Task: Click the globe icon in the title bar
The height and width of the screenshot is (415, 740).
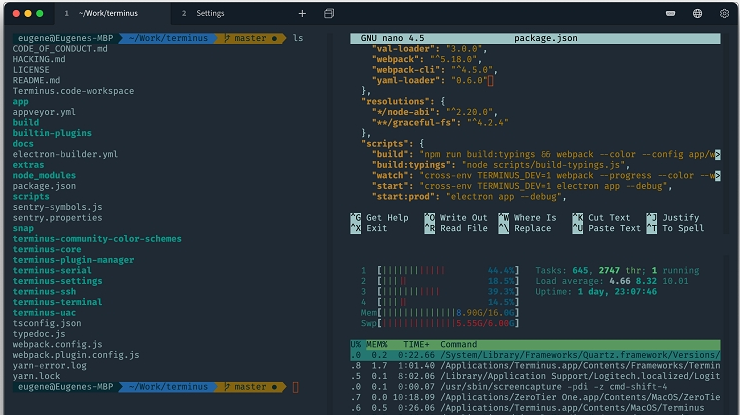Action: [697, 14]
